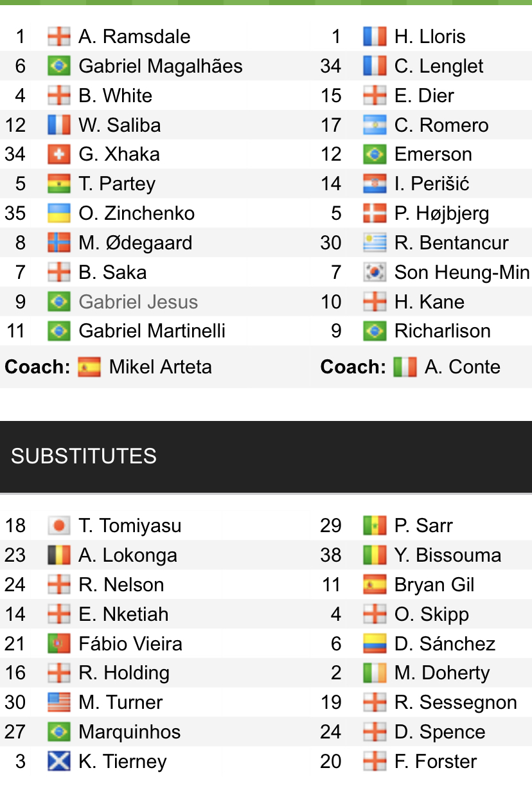Open substitute E. Nketiah's profile
The width and height of the screenshot is (532, 786).
pyautogui.click(x=123, y=614)
